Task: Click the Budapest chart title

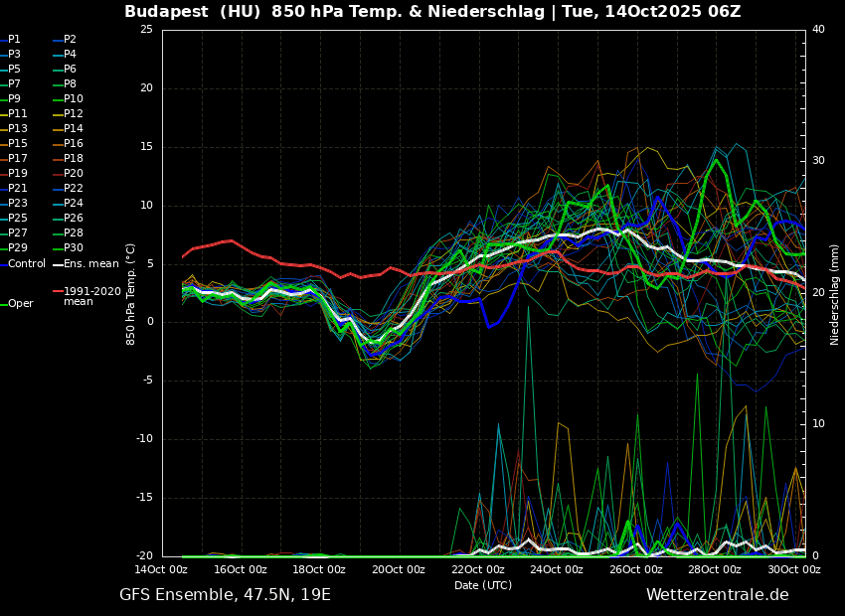Action: click(x=432, y=12)
